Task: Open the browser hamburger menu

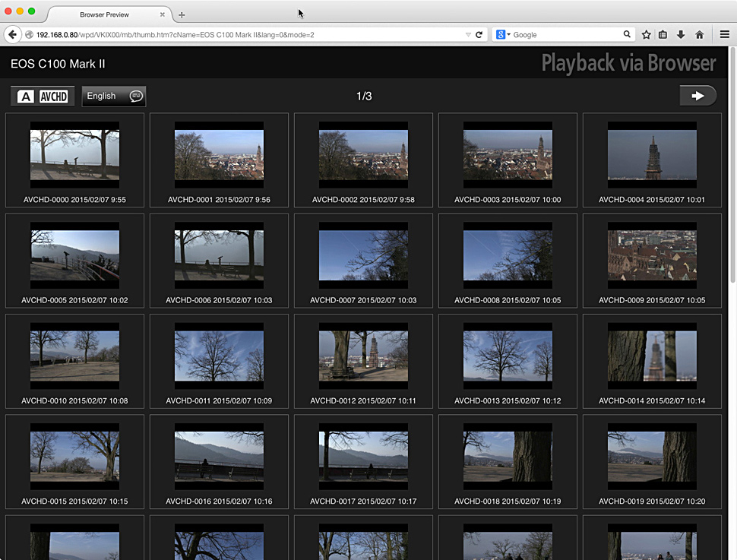Action: pyautogui.click(x=724, y=35)
